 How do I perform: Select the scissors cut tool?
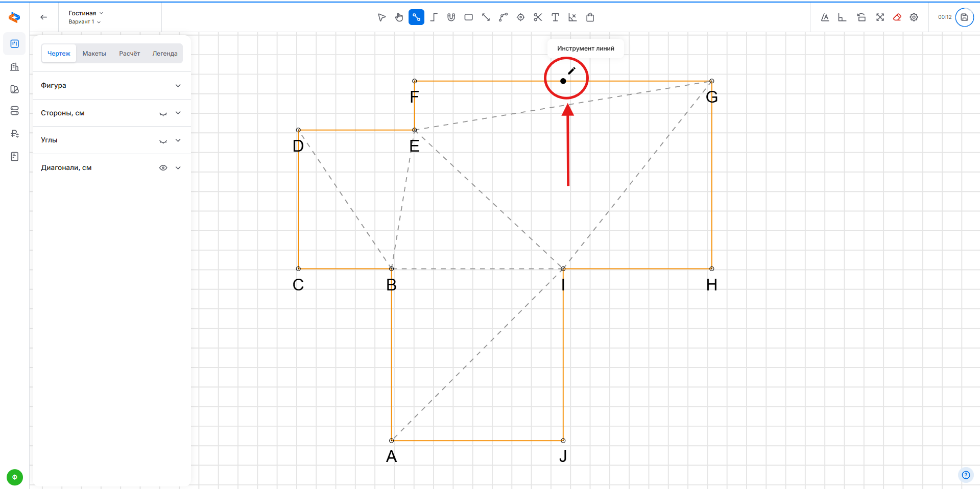tap(538, 17)
